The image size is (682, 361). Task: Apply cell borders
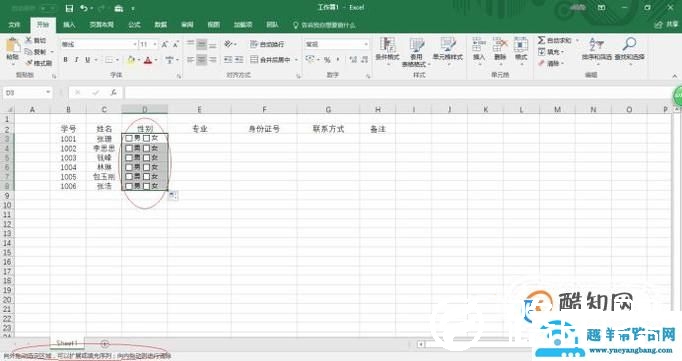click(109, 60)
